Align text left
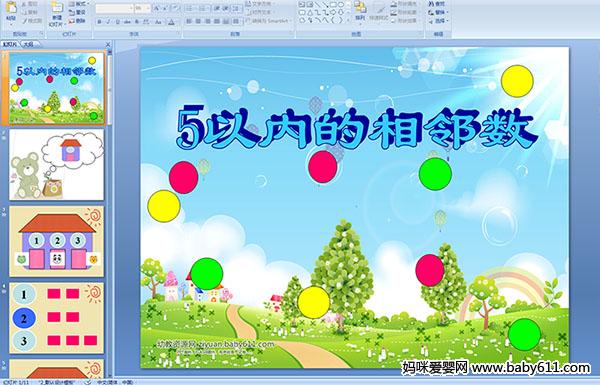This screenshot has height=385, width=600. (189, 21)
